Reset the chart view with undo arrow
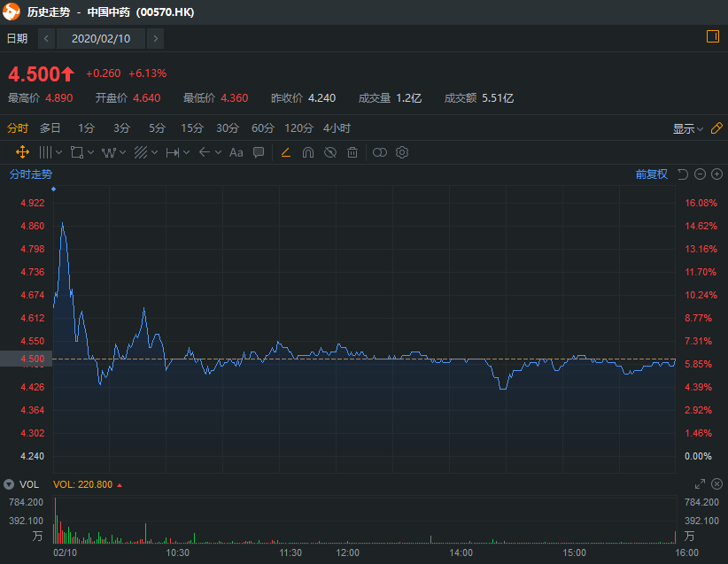This screenshot has height=564, width=728. [x=683, y=174]
